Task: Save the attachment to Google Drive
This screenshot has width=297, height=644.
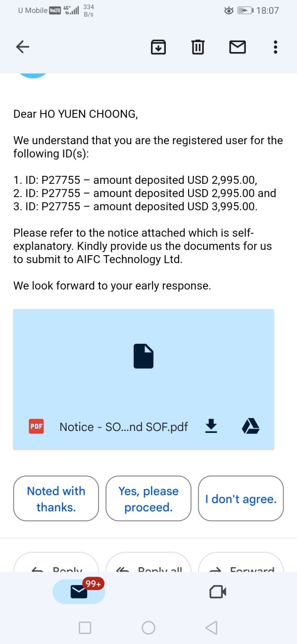Action: click(250, 426)
